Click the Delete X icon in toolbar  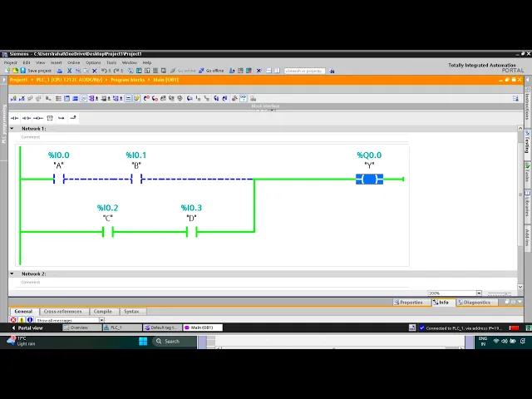pos(94,71)
